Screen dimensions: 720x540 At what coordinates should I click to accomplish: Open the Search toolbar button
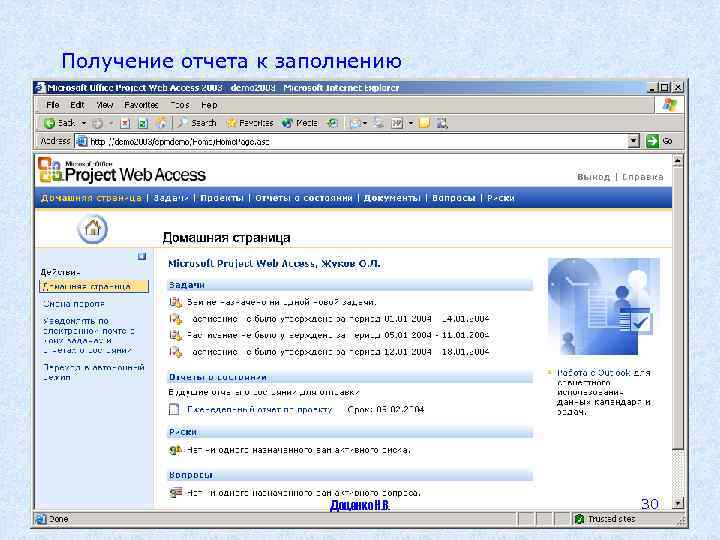tap(197, 123)
